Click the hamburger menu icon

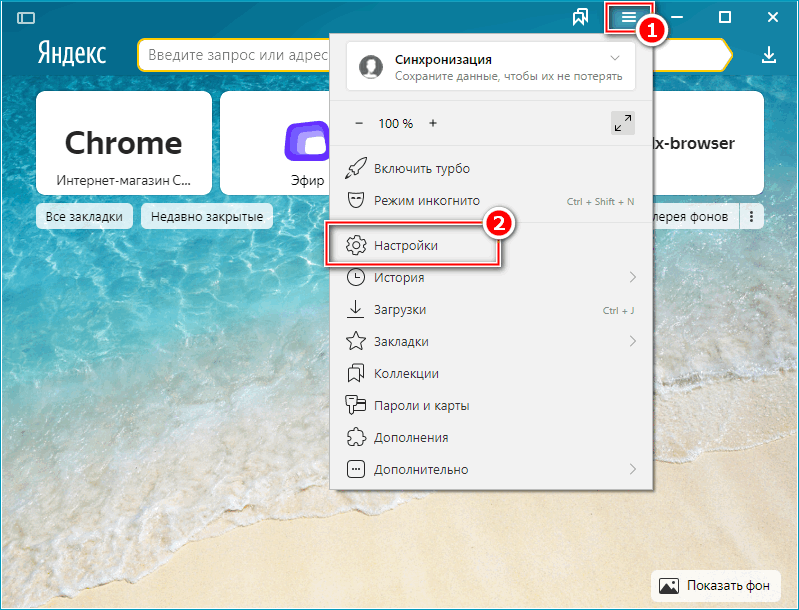coord(628,18)
